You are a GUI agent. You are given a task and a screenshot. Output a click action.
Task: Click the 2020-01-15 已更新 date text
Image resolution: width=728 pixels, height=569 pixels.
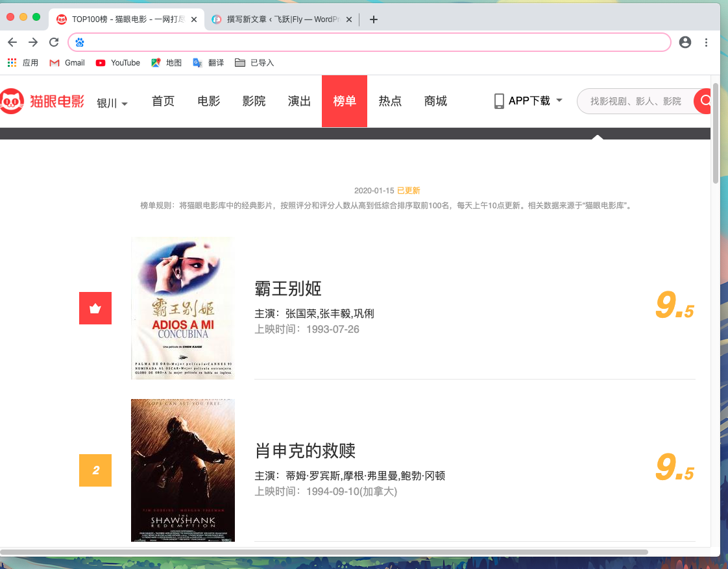pyautogui.click(x=387, y=190)
